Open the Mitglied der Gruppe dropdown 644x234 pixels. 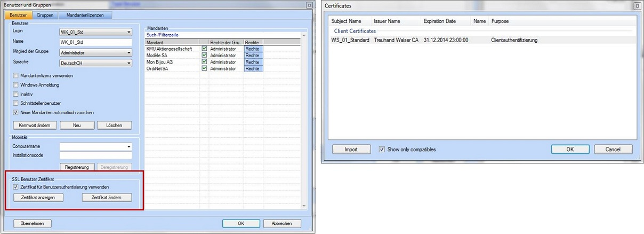[x=128, y=53]
